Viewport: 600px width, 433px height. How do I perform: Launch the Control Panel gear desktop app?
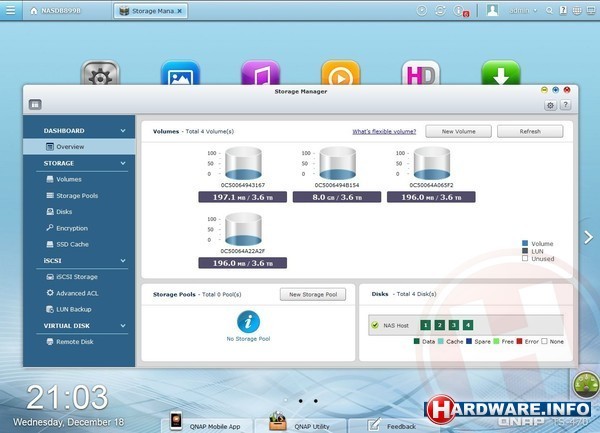click(100, 73)
